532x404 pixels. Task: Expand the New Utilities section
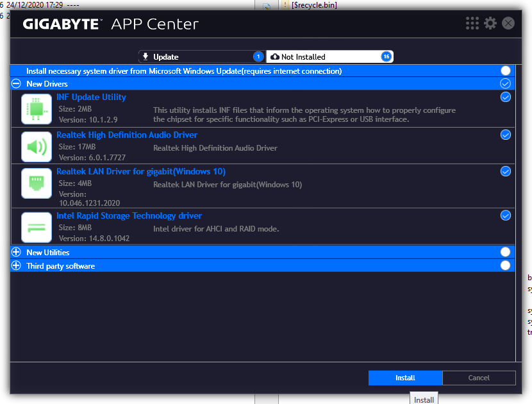[x=17, y=253]
